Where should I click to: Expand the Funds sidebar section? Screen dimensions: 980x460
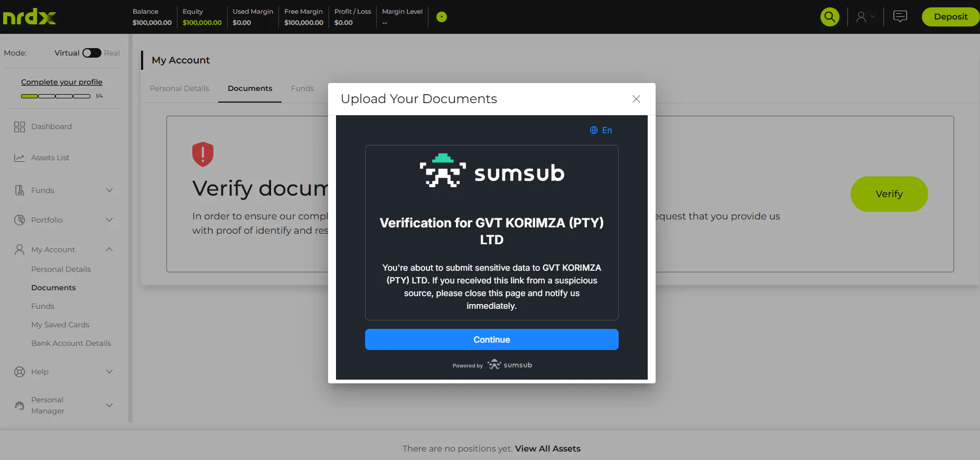pyautogui.click(x=109, y=190)
